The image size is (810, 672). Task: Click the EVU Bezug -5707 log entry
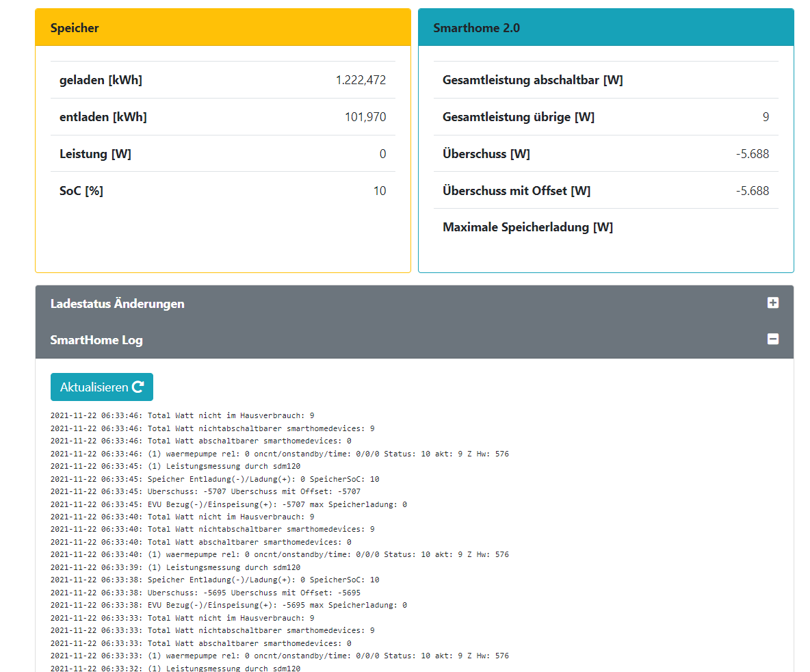tap(228, 504)
